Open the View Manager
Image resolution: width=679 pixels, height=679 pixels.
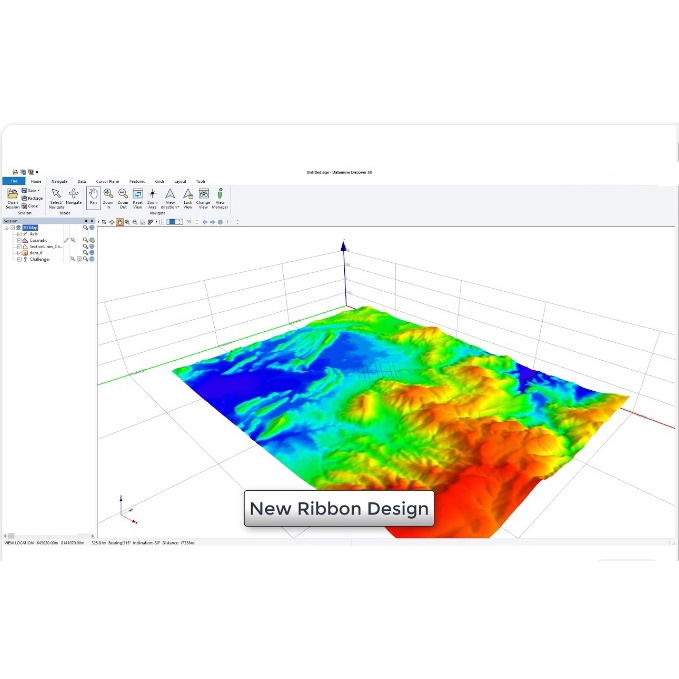pyautogui.click(x=220, y=197)
